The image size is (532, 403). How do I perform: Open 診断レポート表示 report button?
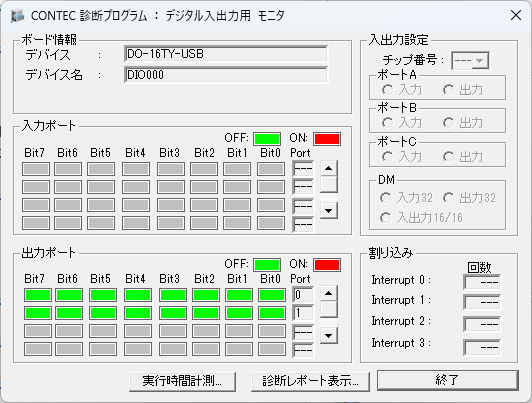310,381
